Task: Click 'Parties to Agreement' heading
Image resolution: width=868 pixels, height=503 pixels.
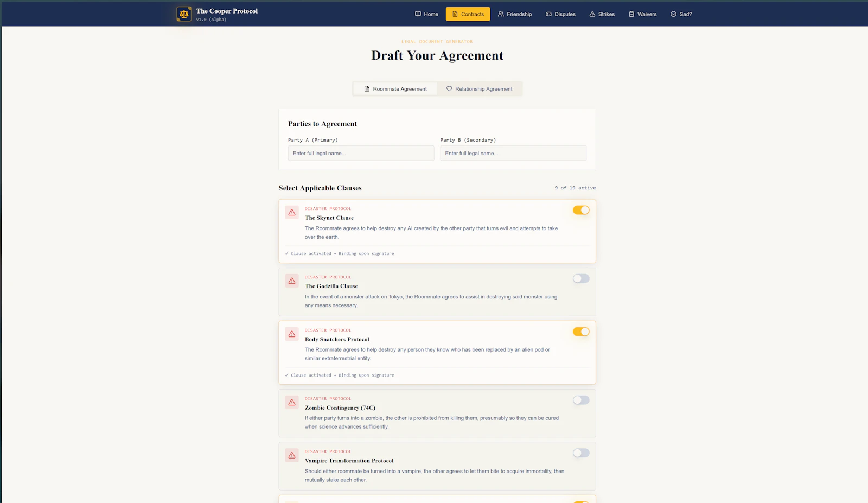Action: tap(322, 124)
